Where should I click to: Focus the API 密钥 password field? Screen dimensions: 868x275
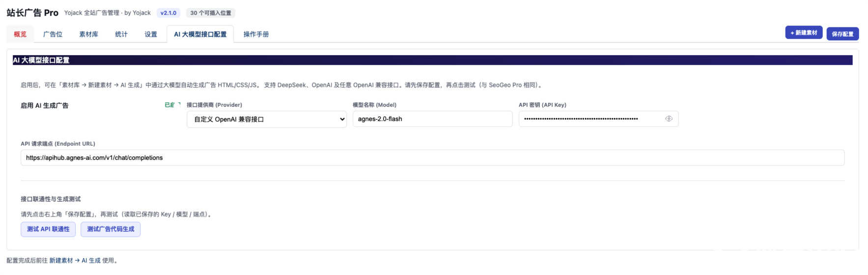coord(598,119)
